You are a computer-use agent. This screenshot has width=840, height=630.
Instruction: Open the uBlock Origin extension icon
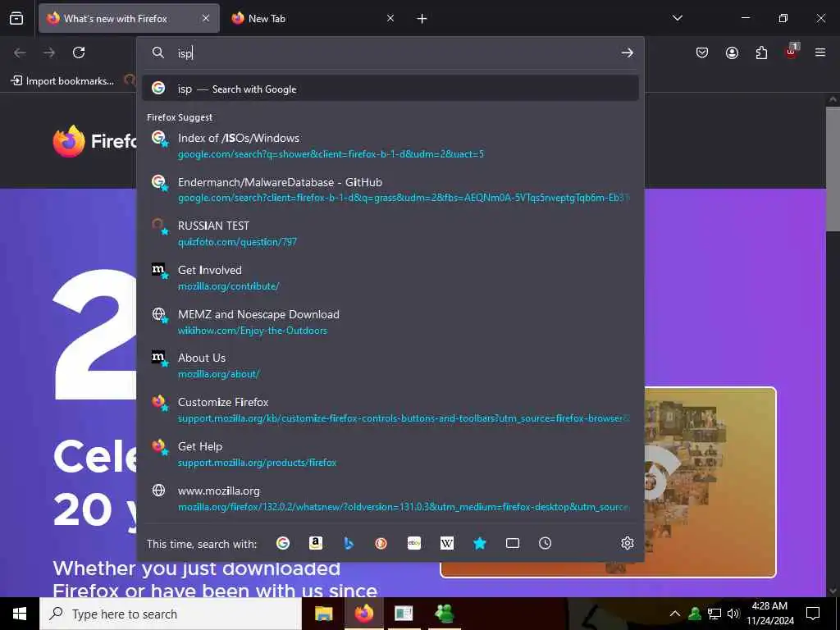pos(792,52)
